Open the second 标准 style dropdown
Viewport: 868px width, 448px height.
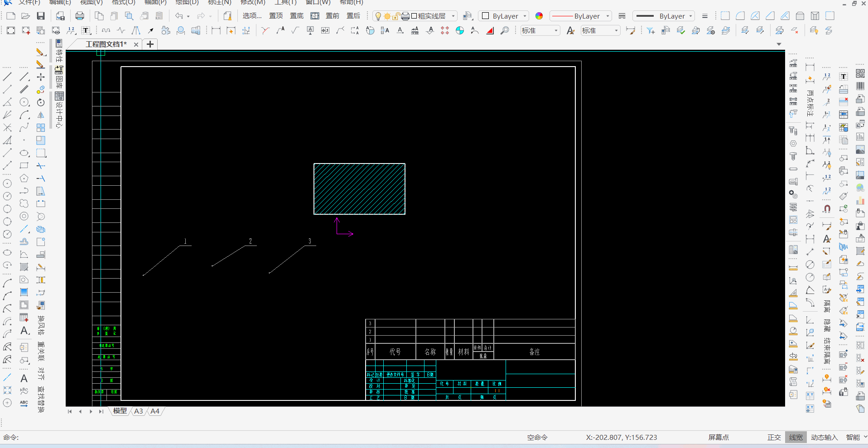tap(600, 31)
